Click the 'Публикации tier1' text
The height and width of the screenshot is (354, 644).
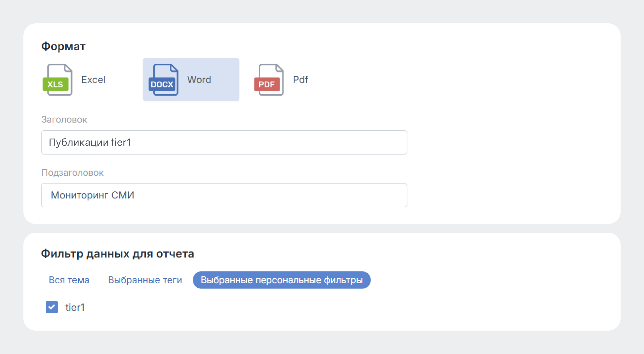[90, 142]
